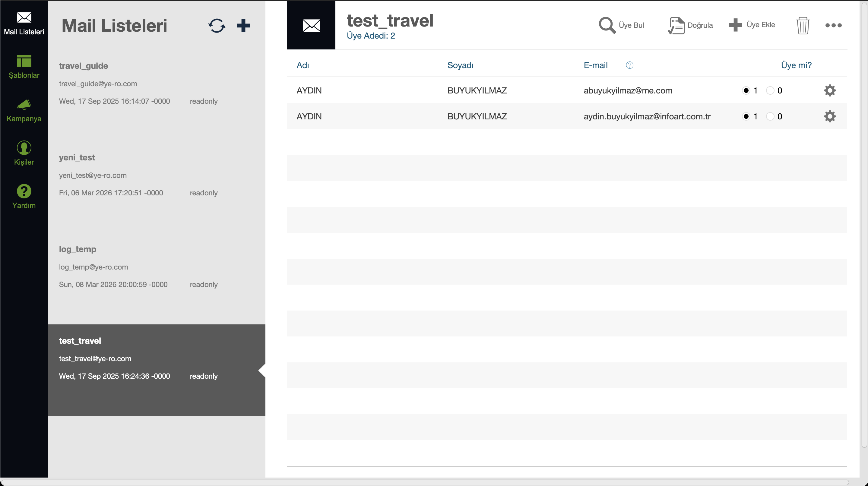Viewport: 868px width, 486px height.
Task: Click the Üye mi? column header
Action: click(x=796, y=65)
